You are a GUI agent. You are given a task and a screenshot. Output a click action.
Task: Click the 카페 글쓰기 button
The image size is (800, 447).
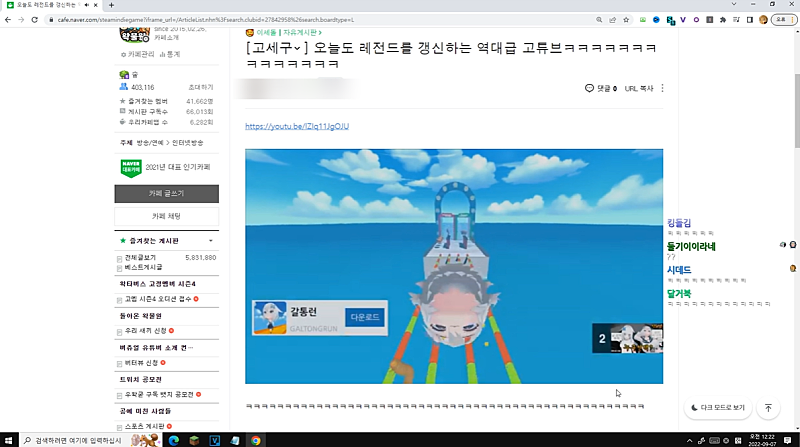(x=166, y=194)
